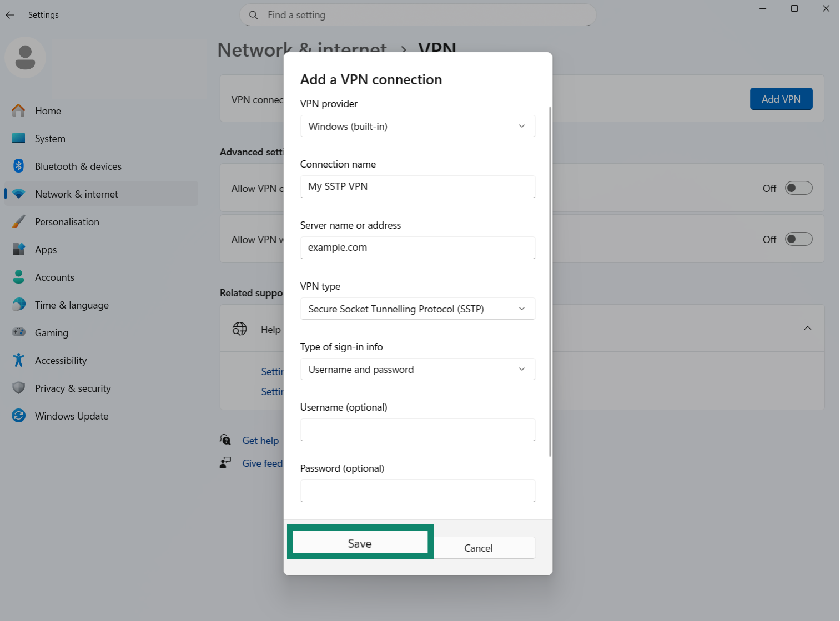Click the Get help question-mark icon

point(225,440)
